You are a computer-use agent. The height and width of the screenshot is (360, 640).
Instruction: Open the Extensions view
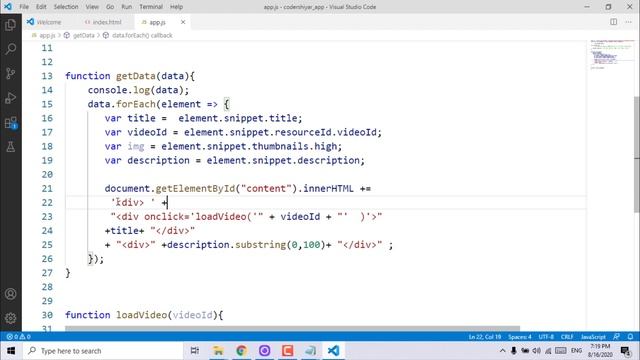pos(11,122)
